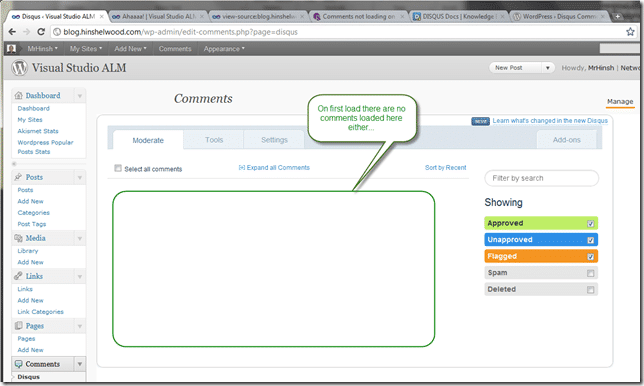This screenshot has width=644, height=386.
Task: Click the Expand all Comments link
Action: (x=274, y=168)
